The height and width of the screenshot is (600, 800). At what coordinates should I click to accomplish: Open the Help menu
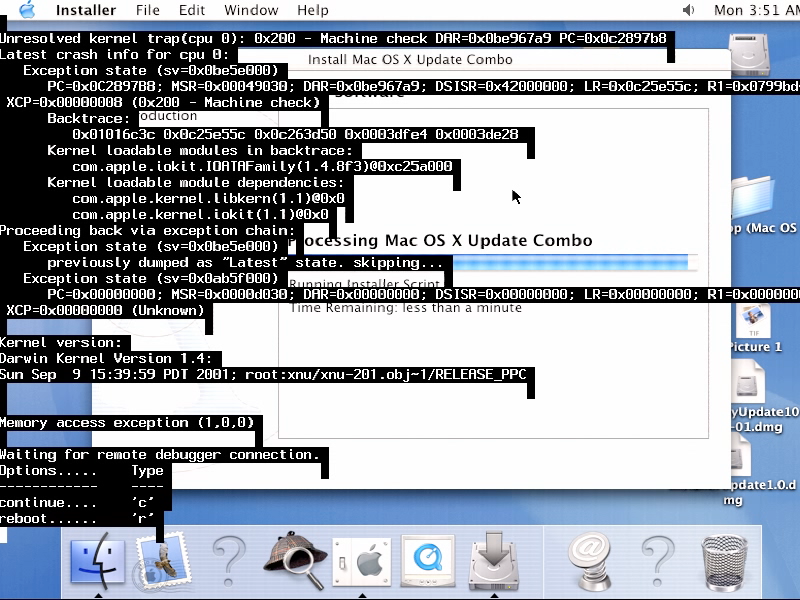click(x=313, y=10)
